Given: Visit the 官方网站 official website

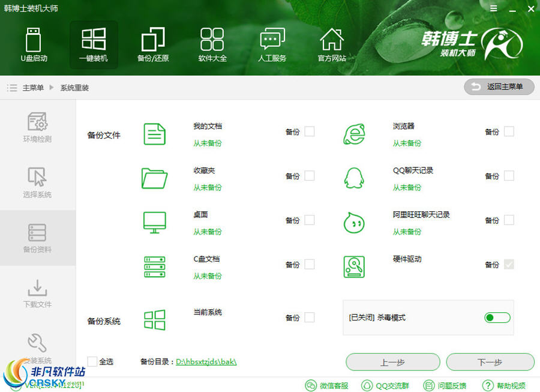Looking at the screenshot, I should click(x=332, y=45).
